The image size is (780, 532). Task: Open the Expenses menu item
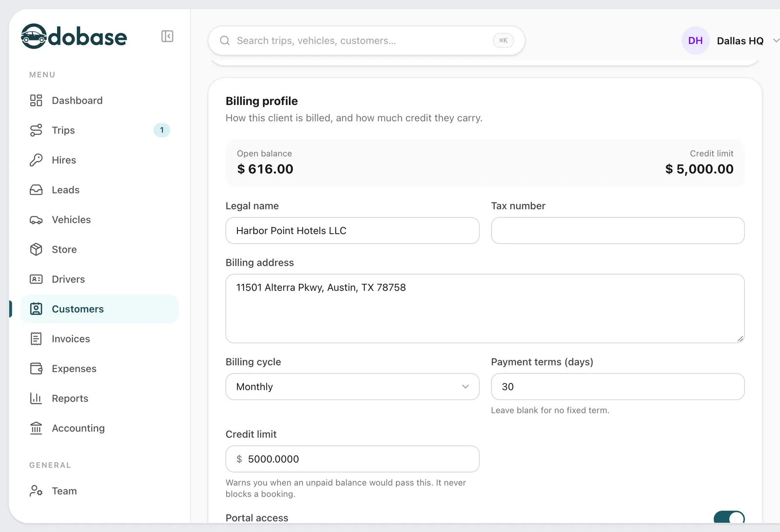click(x=99, y=369)
